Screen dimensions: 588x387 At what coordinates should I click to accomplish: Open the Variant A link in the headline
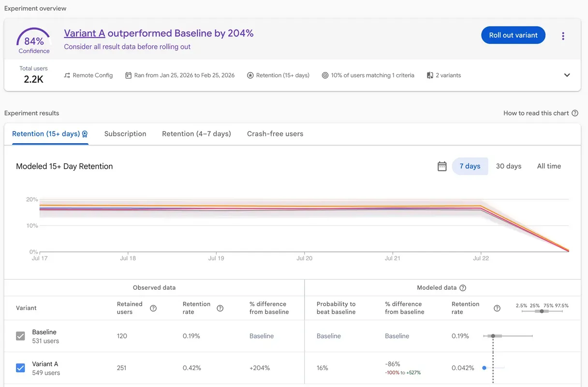coord(84,32)
